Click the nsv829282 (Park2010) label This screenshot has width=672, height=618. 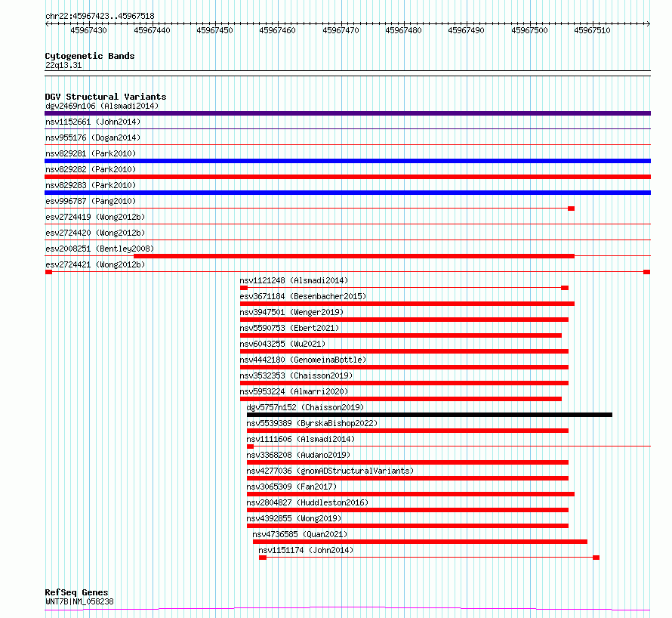pyautogui.click(x=91, y=169)
